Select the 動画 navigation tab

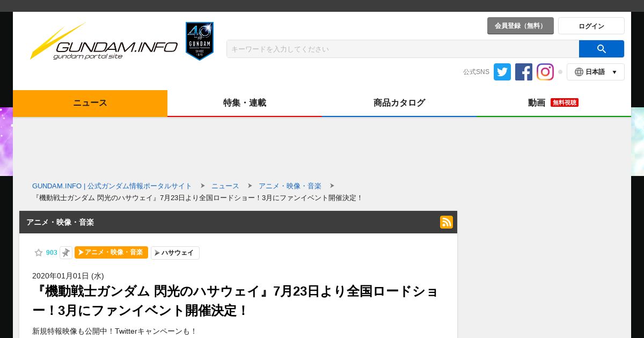point(554,103)
